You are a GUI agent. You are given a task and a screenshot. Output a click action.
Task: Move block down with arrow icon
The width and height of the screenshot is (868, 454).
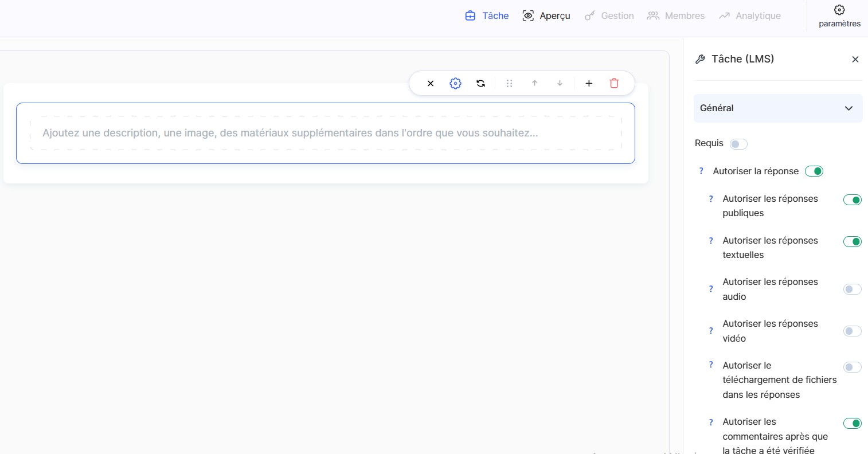coord(560,83)
